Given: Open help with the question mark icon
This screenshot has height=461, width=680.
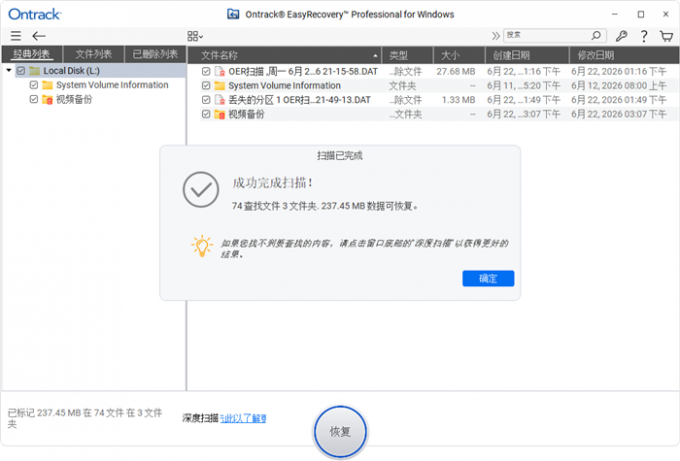Looking at the screenshot, I should (644, 36).
